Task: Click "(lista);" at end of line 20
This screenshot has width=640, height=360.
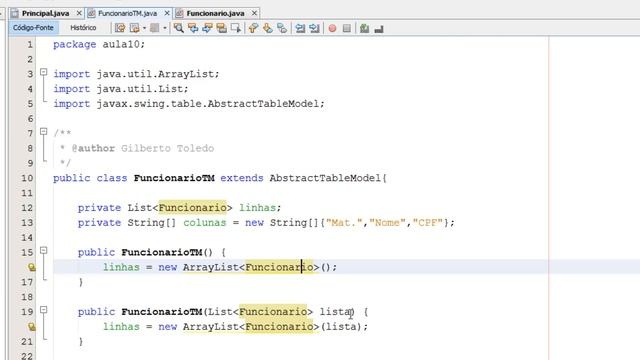Action: click(x=344, y=327)
